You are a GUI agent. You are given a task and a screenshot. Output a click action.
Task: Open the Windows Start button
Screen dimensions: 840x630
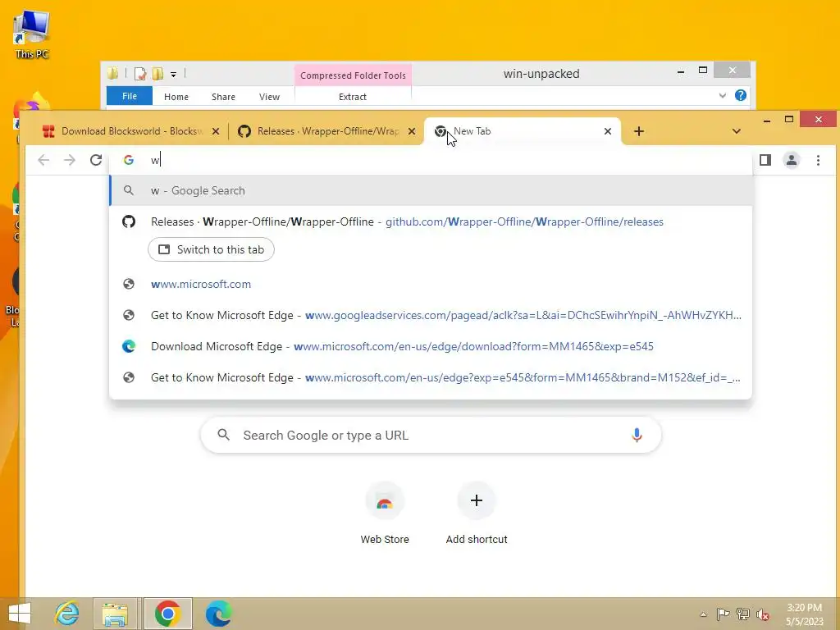[20, 614]
